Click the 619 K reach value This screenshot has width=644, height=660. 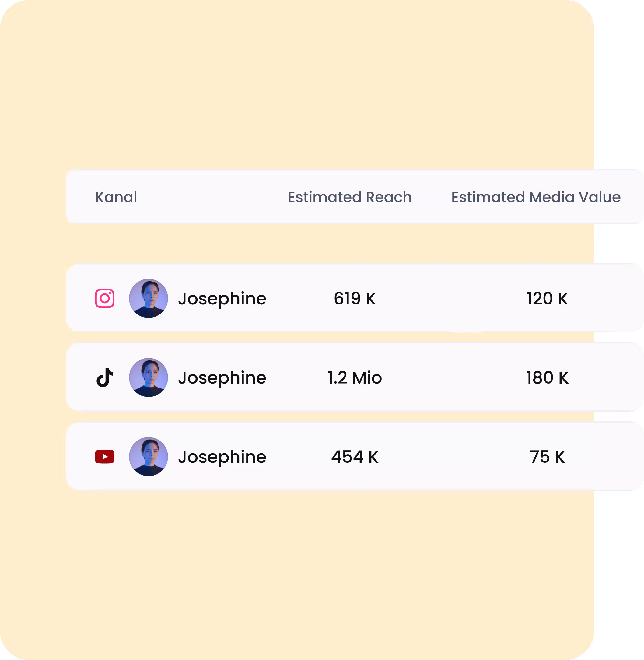click(x=355, y=298)
